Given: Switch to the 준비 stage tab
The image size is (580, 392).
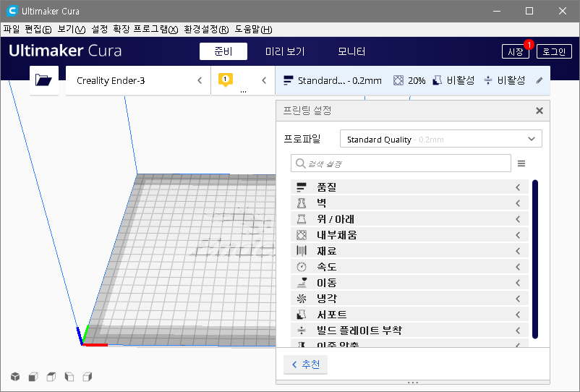Looking at the screenshot, I should [223, 51].
